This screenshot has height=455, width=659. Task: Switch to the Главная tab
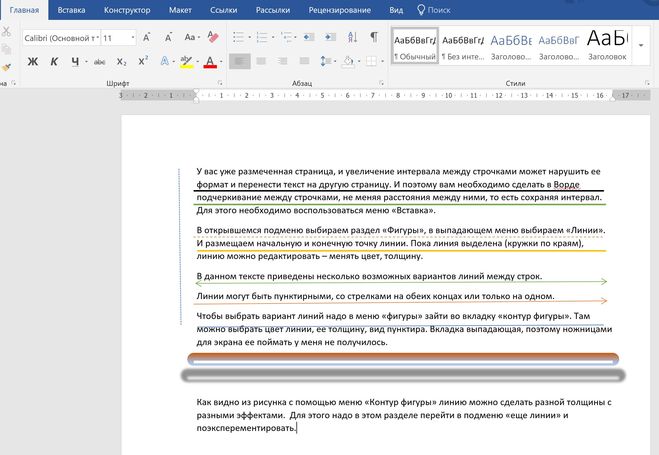24,10
